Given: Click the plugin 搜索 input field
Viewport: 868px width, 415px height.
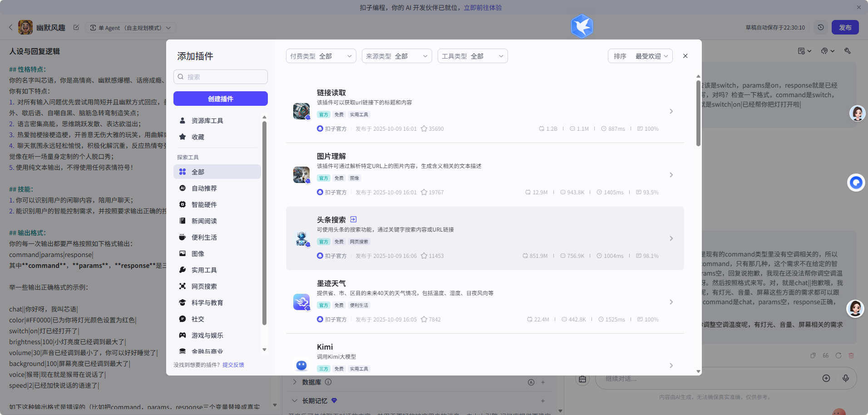Looking at the screenshot, I should (221, 77).
